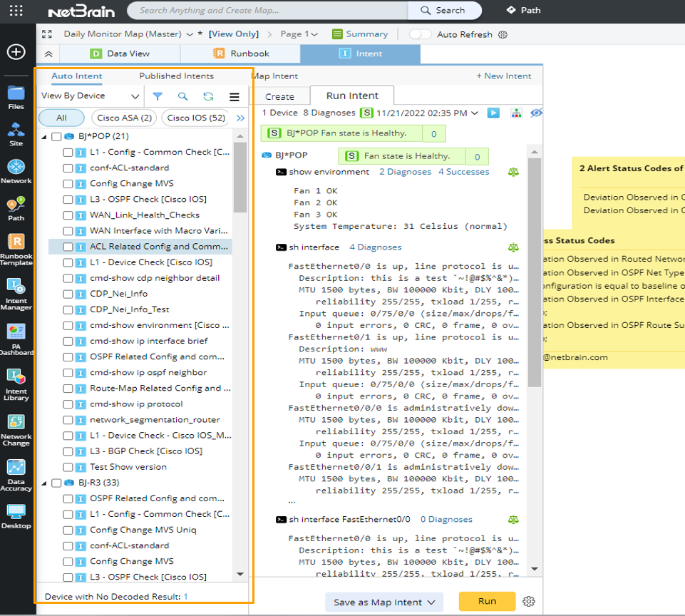Viewport: 685px width, 616px height.
Task: Open Desktop in the sidebar
Action: pos(16,516)
